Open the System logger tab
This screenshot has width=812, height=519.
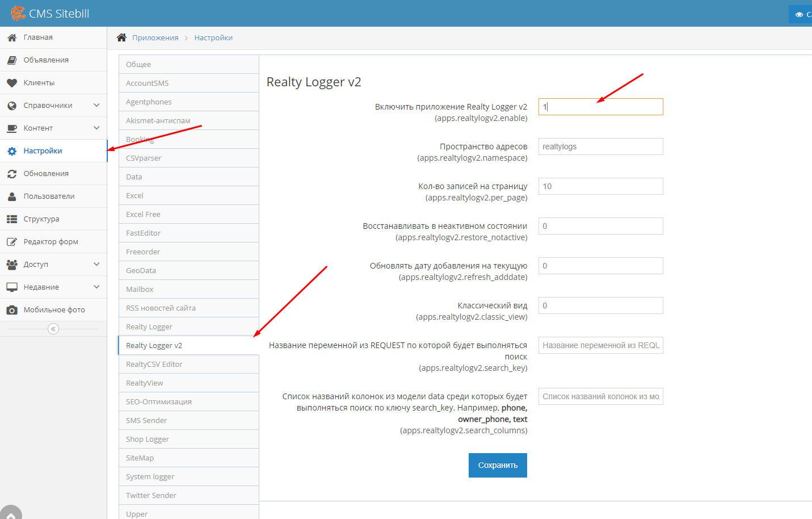pos(189,476)
